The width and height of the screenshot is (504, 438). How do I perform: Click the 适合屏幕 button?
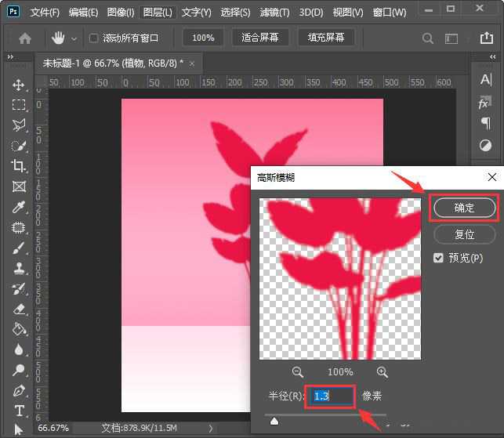260,38
